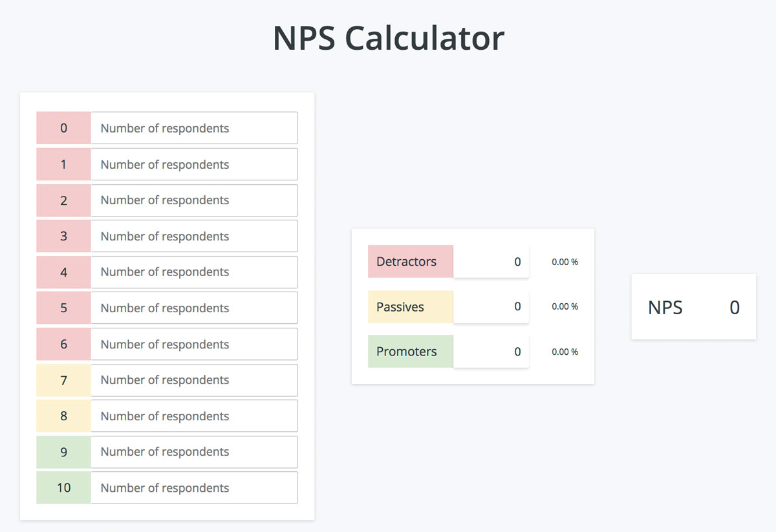
Task: Click the respondents input for score 0
Action: coord(194,128)
